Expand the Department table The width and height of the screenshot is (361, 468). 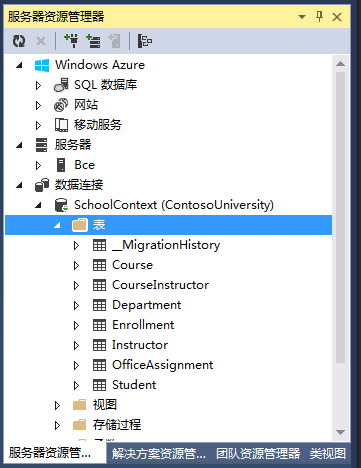[76, 306]
